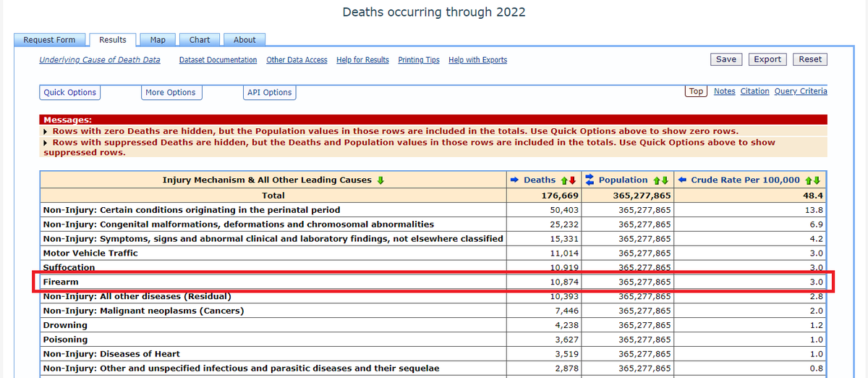868x378 pixels.
Task: Click crude rate value 13.8
Action: pos(815,210)
